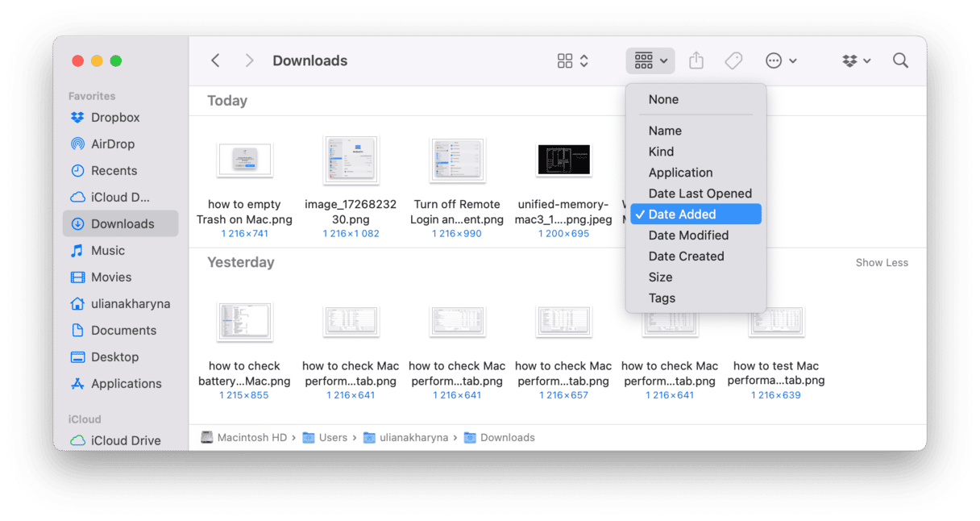The height and width of the screenshot is (521, 980).
Task: Select iCloud Drive in the sidebar
Action: [x=120, y=440]
